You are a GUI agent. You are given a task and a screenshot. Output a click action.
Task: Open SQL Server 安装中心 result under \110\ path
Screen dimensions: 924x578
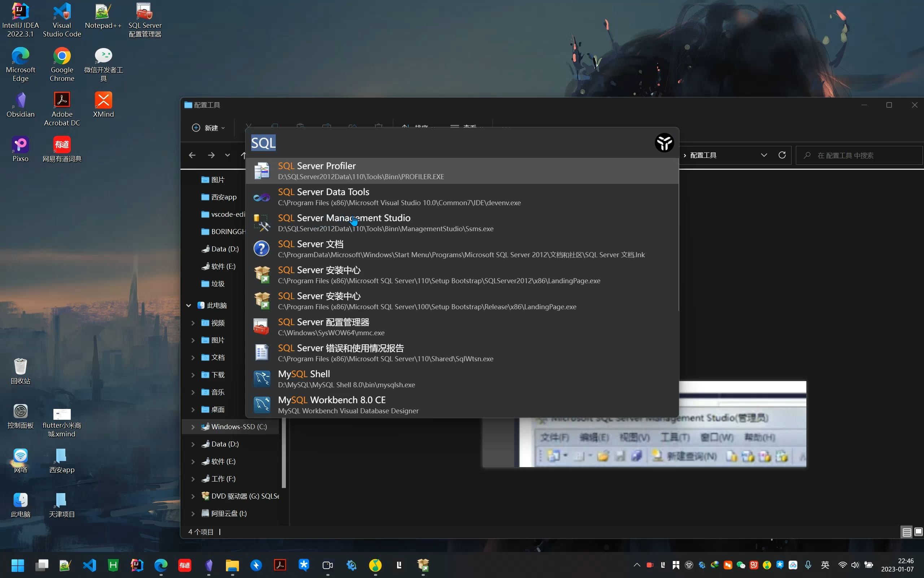462,275
